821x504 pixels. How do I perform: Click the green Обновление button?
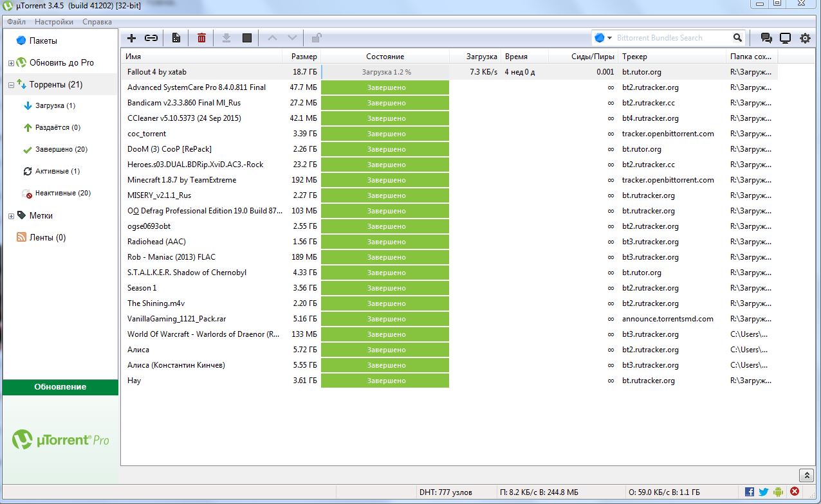pyautogui.click(x=60, y=387)
